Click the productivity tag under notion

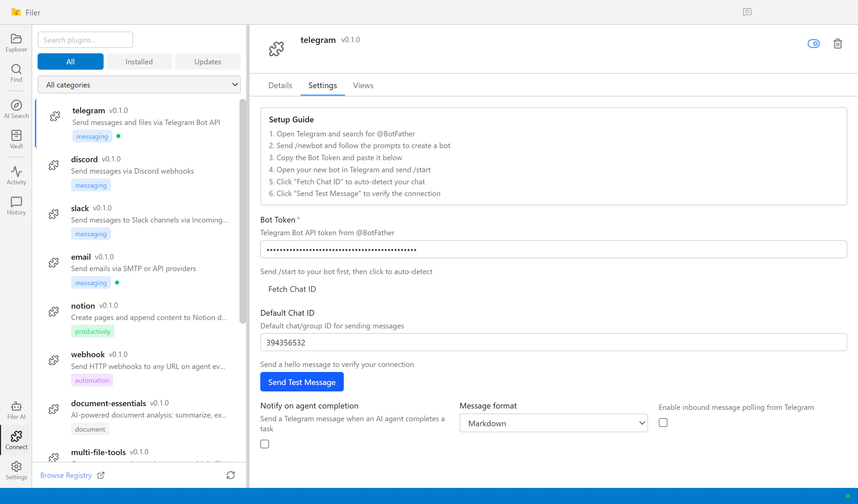(x=93, y=331)
